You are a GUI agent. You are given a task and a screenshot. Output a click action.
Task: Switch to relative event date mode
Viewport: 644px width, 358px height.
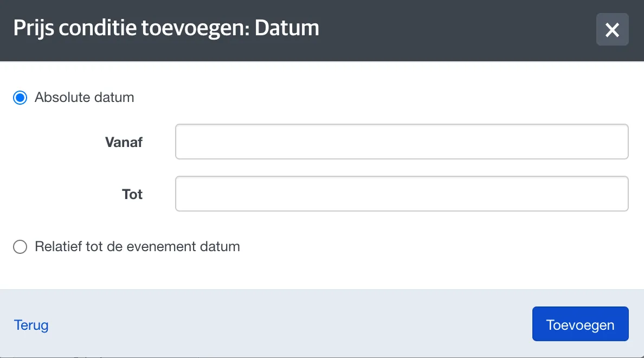tap(20, 247)
